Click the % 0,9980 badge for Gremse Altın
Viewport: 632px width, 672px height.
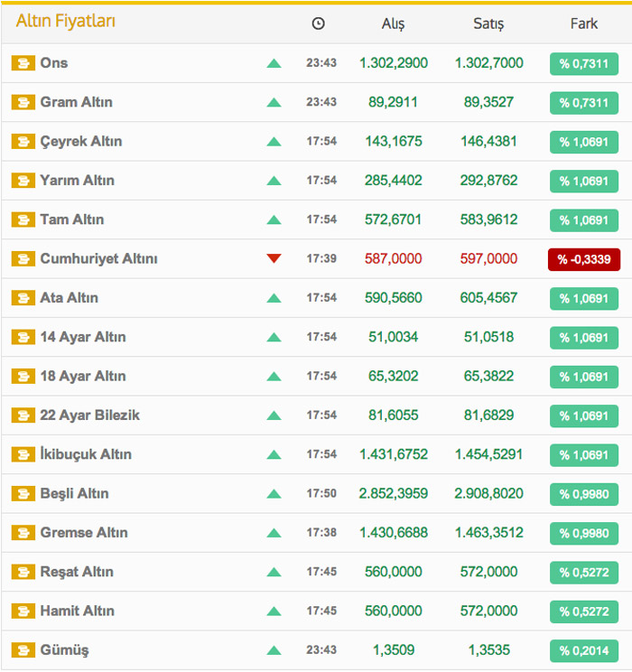click(583, 533)
